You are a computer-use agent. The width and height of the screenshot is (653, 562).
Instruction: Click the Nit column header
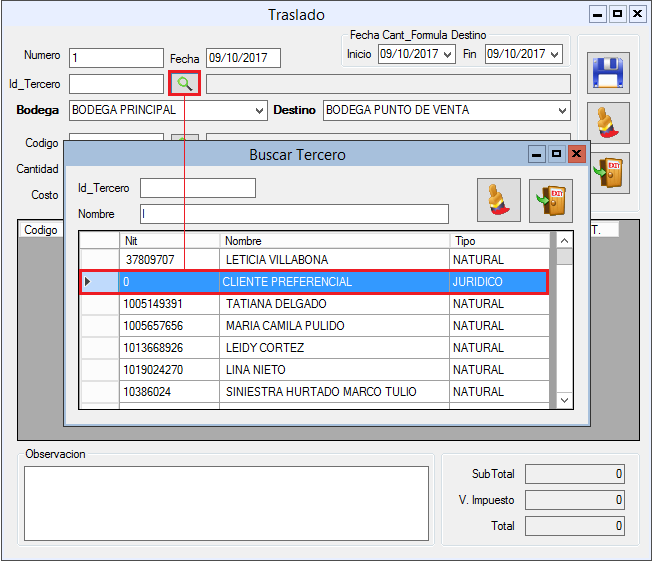point(169,241)
